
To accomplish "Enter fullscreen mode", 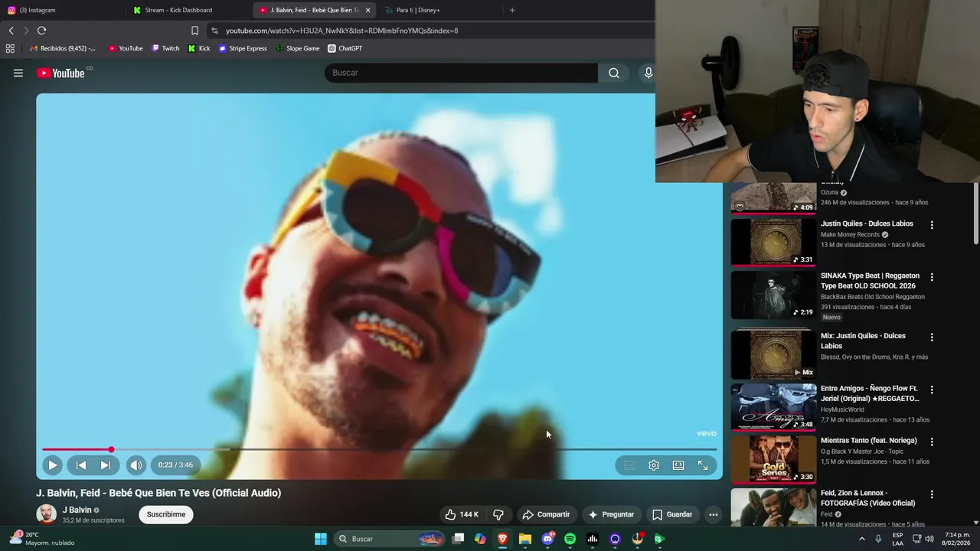I will pyautogui.click(x=703, y=465).
